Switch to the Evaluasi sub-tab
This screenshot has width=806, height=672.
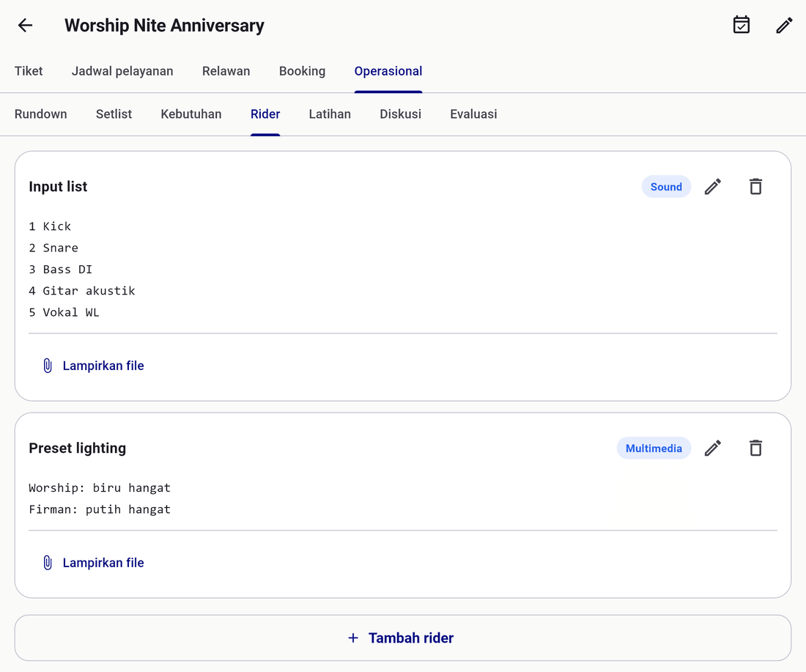473,114
